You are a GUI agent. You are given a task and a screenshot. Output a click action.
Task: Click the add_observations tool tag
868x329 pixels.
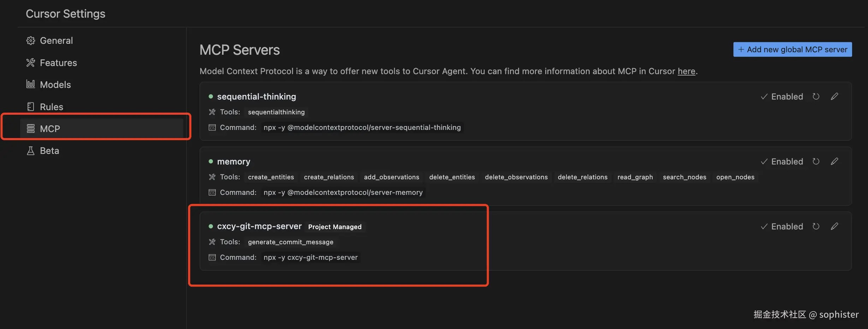[392, 177]
